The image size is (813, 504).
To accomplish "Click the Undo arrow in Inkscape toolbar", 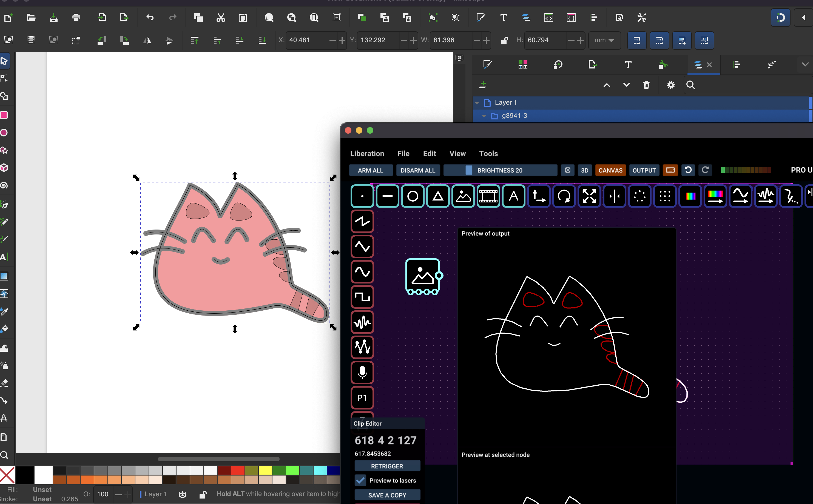I will coord(150,18).
